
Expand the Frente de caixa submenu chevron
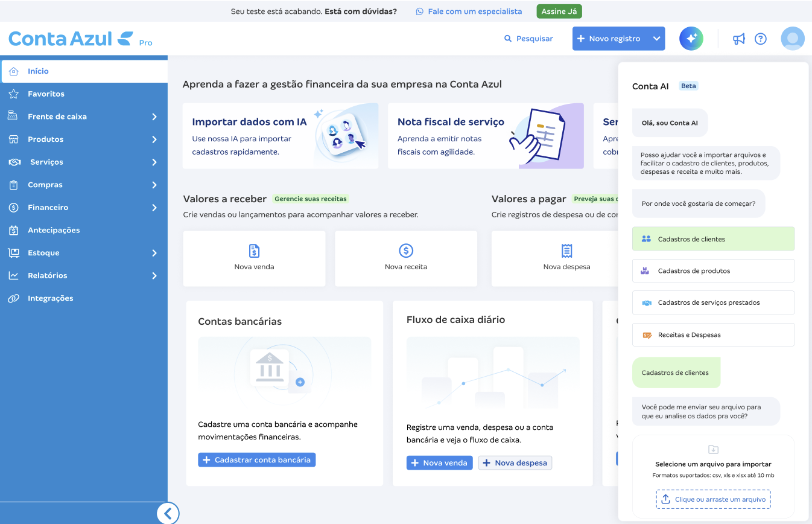tap(154, 117)
